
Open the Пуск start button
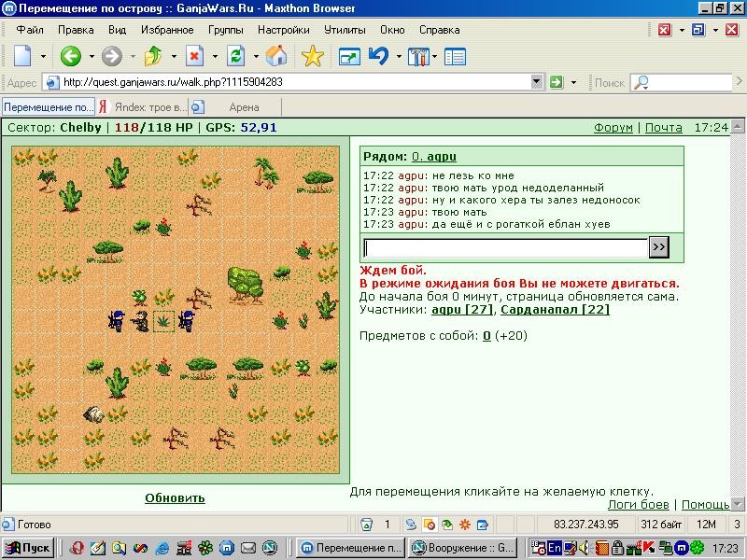(28, 548)
